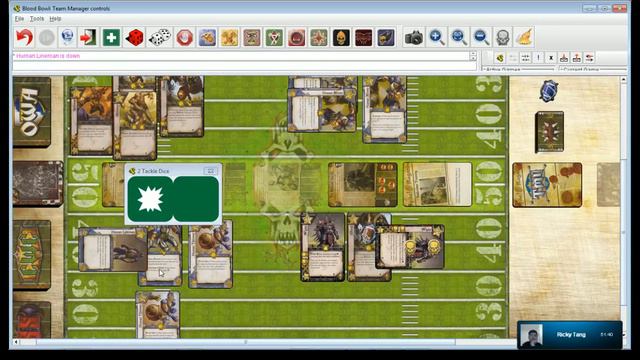Viewport: 640px width, 360px height.
Task: Select the yellow team crest icon
Action: point(229,38)
